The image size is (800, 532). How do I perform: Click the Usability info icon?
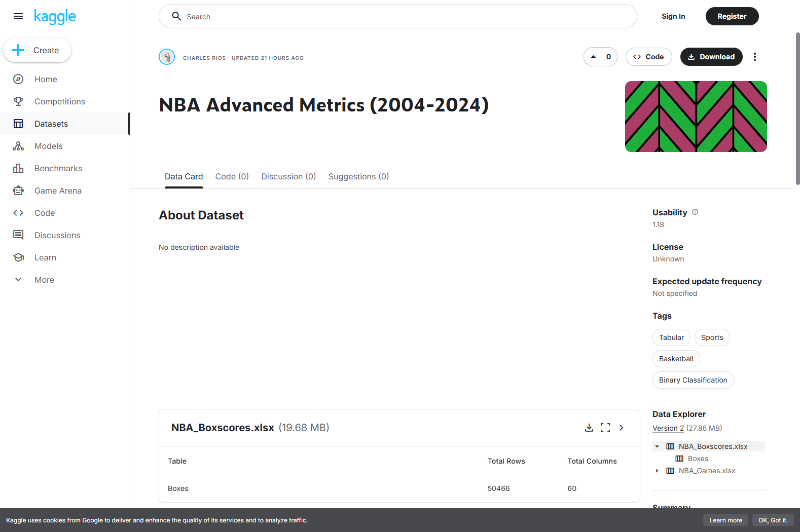pyautogui.click(x=695, y=212)
